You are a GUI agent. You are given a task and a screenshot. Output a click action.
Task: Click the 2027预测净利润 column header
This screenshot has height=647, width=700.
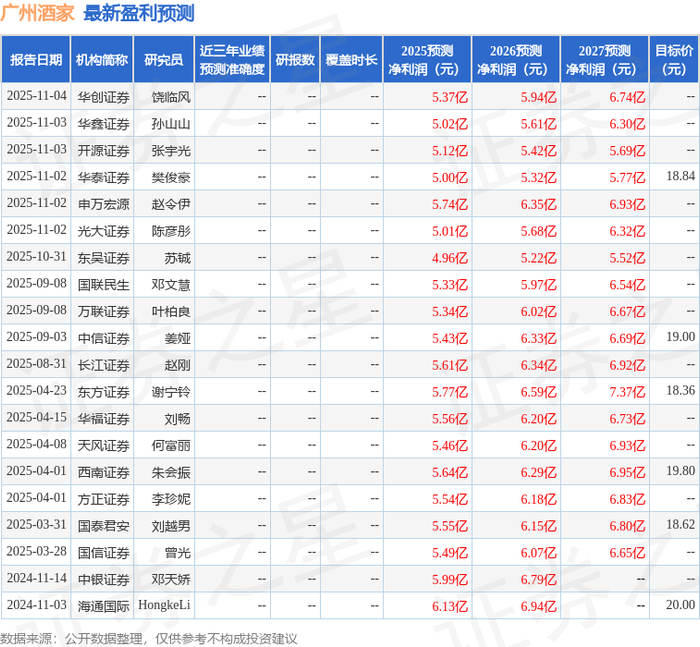(x=605, y=59)
